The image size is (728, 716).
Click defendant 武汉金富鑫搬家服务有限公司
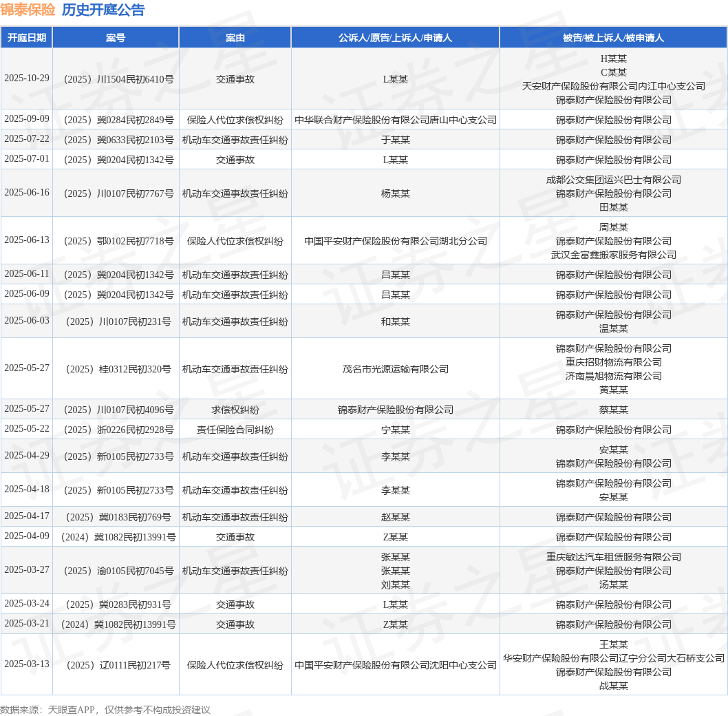point(613,255)
